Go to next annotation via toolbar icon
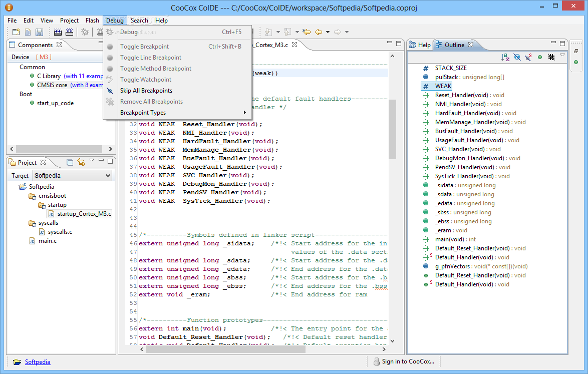Screen dimensions: 588x374 tap(268, 32)
